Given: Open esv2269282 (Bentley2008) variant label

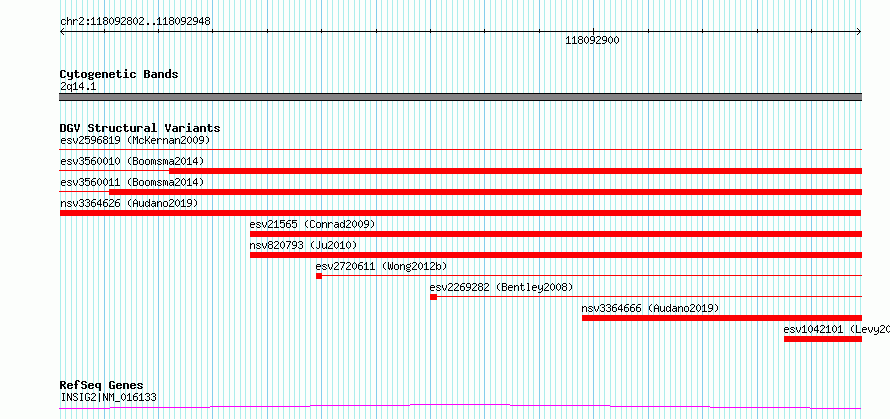Looking at the screenshot, I should 501,287.
